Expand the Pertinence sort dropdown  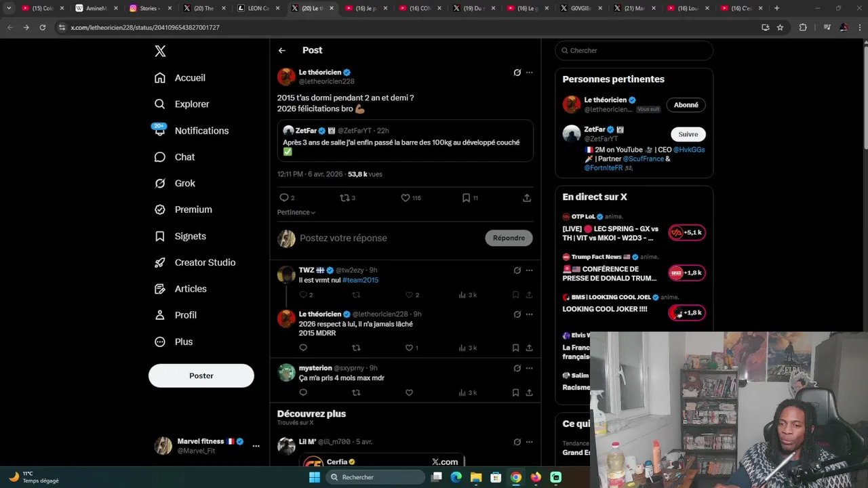pyautogui.click(x=296, y=212)
